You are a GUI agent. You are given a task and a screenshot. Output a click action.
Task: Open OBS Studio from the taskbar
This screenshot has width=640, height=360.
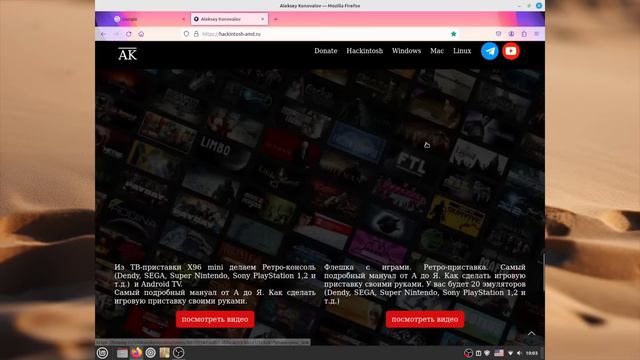coord(178,353)
